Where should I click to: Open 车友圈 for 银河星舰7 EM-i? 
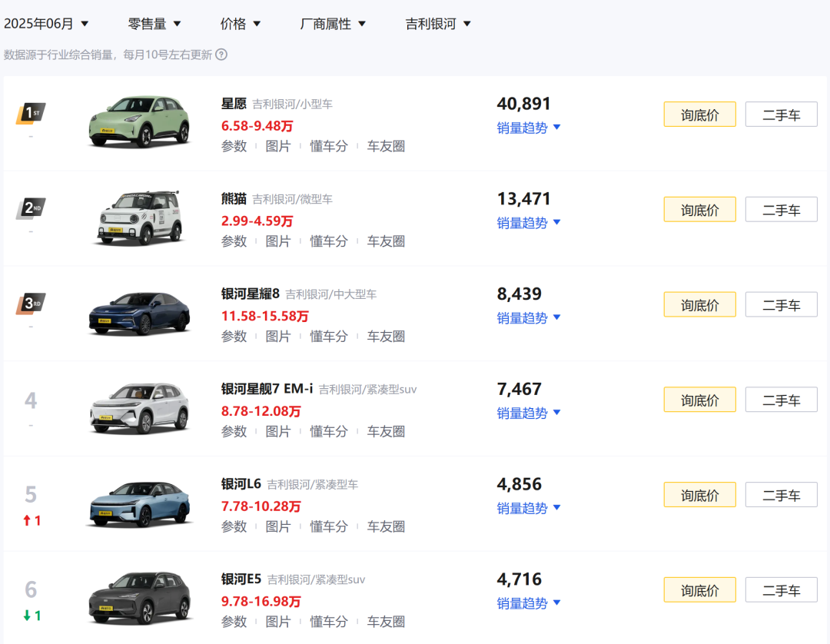[386, 431]
